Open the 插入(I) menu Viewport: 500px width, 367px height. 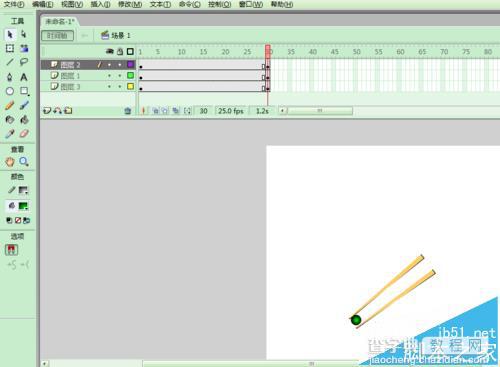(101, 4)
